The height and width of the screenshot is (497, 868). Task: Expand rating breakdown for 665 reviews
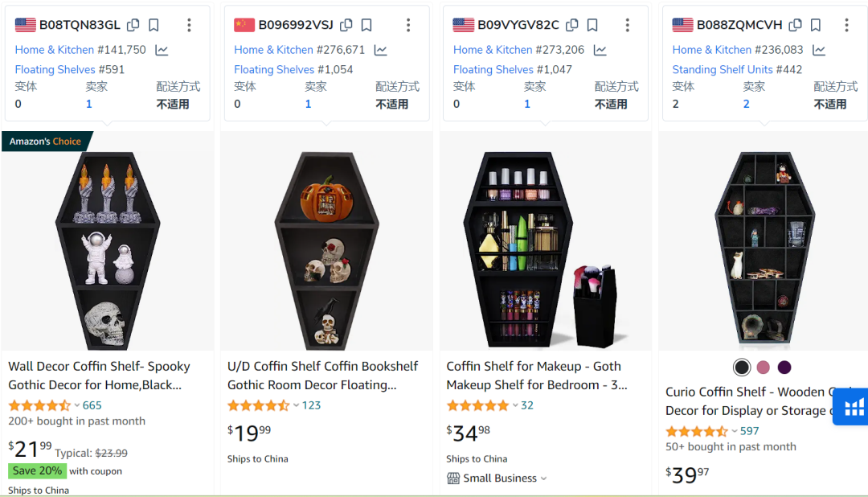(x=76, y=405)
